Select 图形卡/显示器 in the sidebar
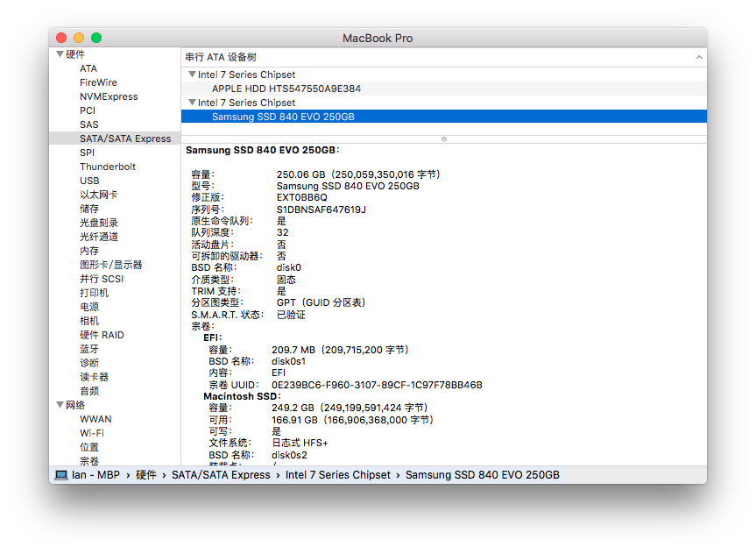The image size is (756, 554). pos(111,265)
